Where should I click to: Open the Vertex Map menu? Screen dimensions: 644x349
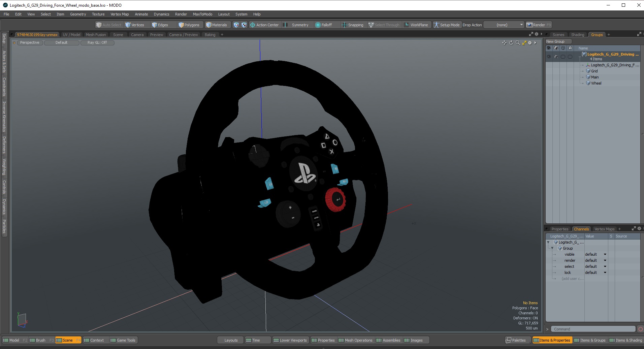[x=120, y=14]
